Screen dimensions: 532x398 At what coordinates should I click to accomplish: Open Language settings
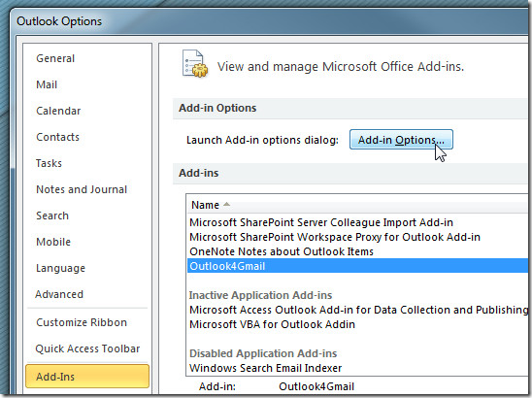[61, 268]
